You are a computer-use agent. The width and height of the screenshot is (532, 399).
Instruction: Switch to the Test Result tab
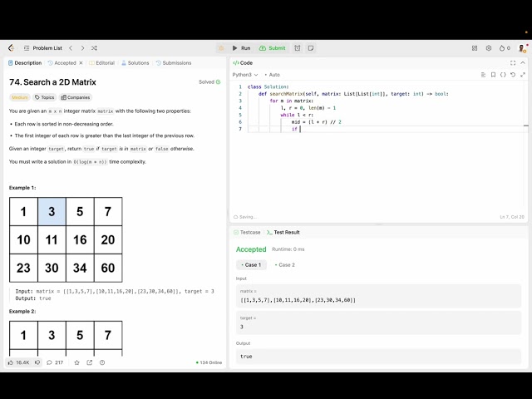click(x=283, y=233)
